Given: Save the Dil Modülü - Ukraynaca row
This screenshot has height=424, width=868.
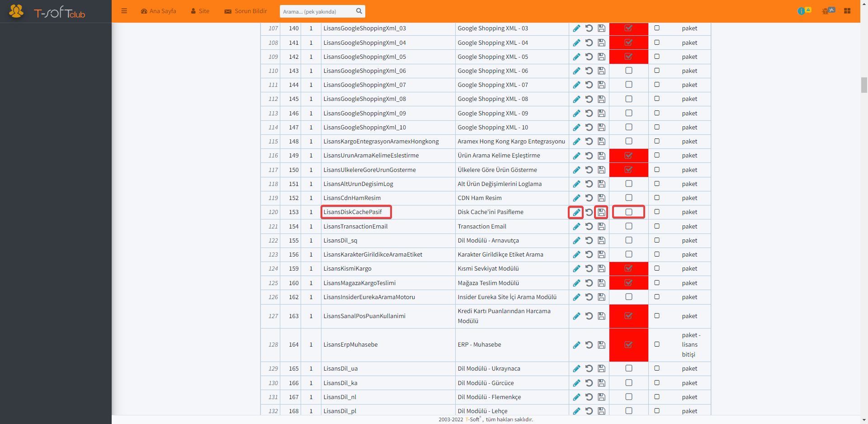Looking at the screenshot, I should pos(601,368).
